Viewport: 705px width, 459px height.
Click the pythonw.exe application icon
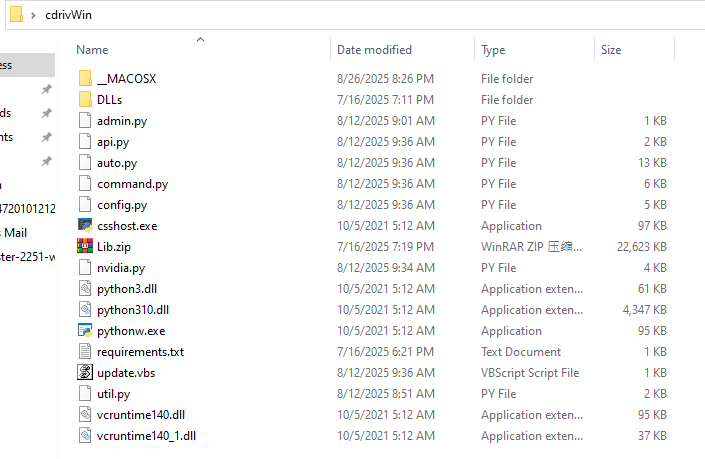coord(85,331)
